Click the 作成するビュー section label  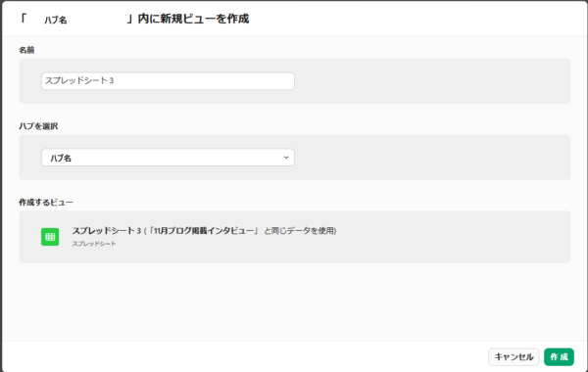[46, 203]
